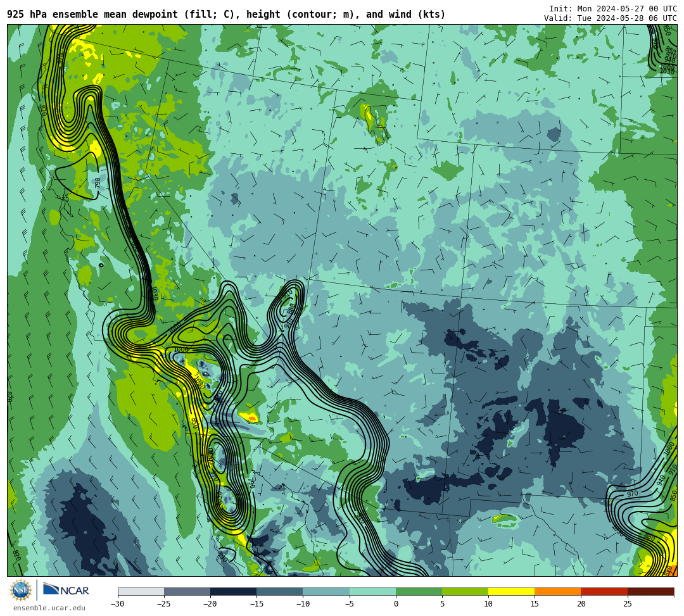Click the '790' height contour label
Image resolution: width=684 pixels, height=616 pixels.
click(98, 183)
